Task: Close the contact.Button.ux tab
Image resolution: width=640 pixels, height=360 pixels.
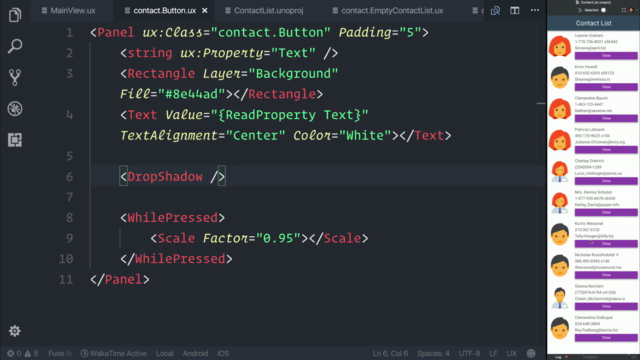Action: pos(204,11)
